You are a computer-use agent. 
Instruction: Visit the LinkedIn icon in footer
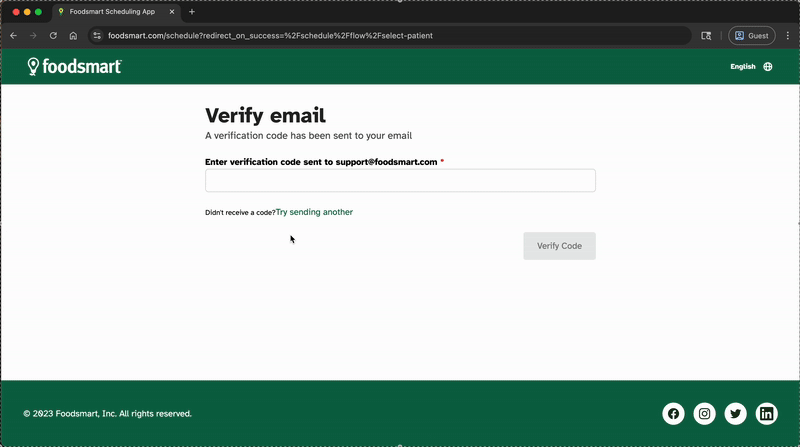click(x=767, y=414)
